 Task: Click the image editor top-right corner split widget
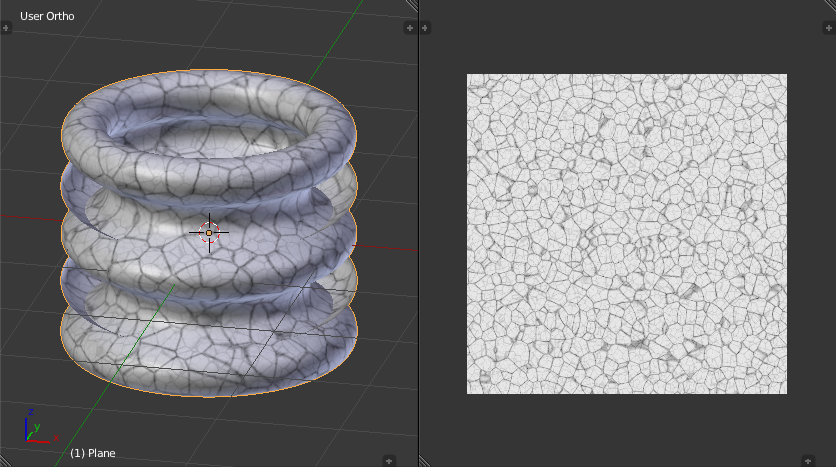(x=829, y=5)
